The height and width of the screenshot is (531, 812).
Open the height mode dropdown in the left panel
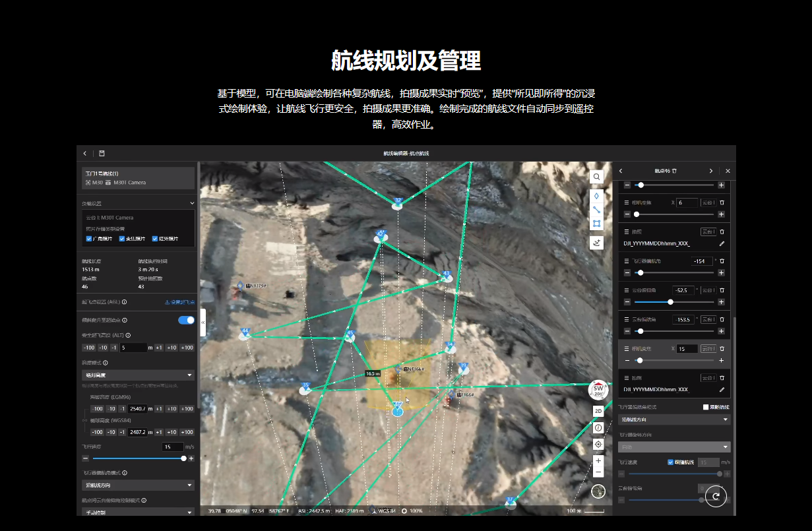click(x=138, y=375)
